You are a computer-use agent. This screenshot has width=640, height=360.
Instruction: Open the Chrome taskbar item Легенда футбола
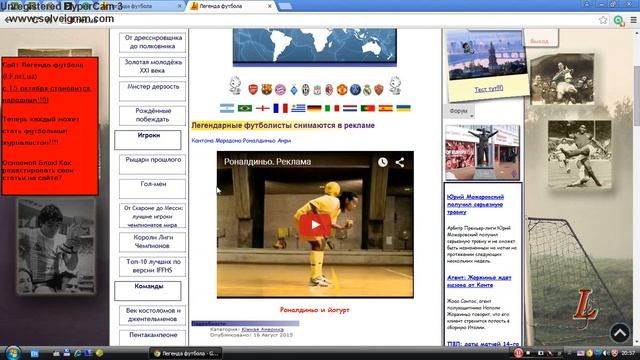coord(186,353)
